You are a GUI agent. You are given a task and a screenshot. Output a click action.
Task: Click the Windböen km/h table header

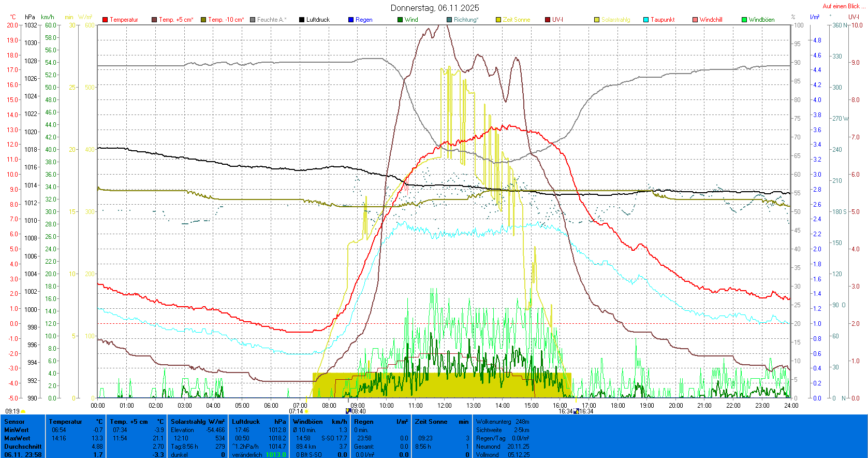320,422
